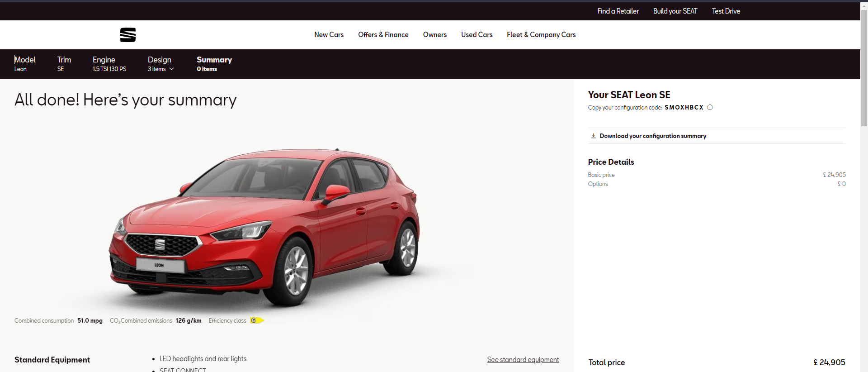Open the Trim step tab

(64, 64)
